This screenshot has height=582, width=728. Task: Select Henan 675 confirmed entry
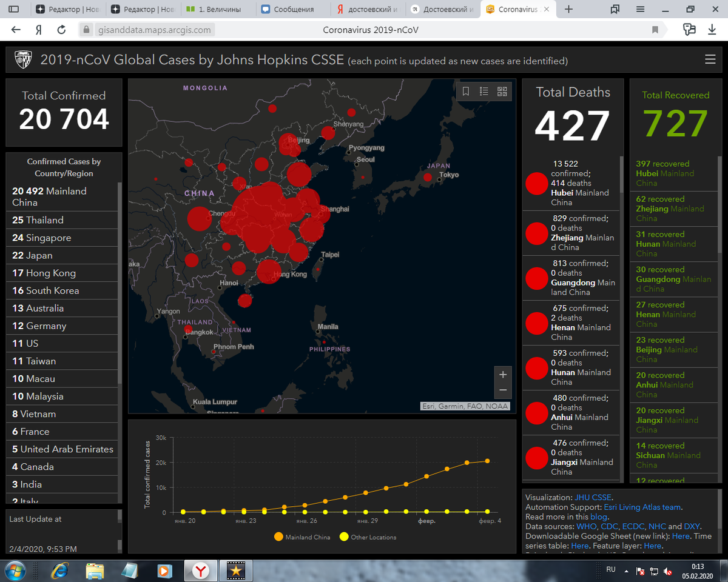(571, 323)
